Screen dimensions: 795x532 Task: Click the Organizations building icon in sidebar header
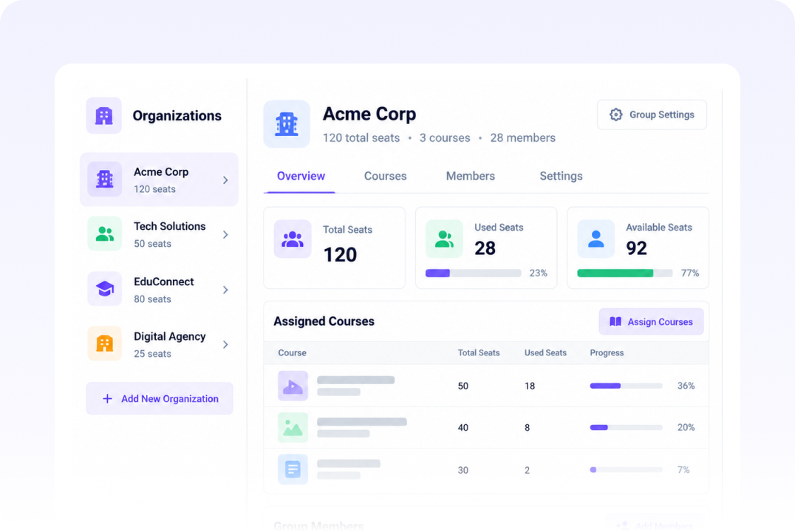(104, 115)
